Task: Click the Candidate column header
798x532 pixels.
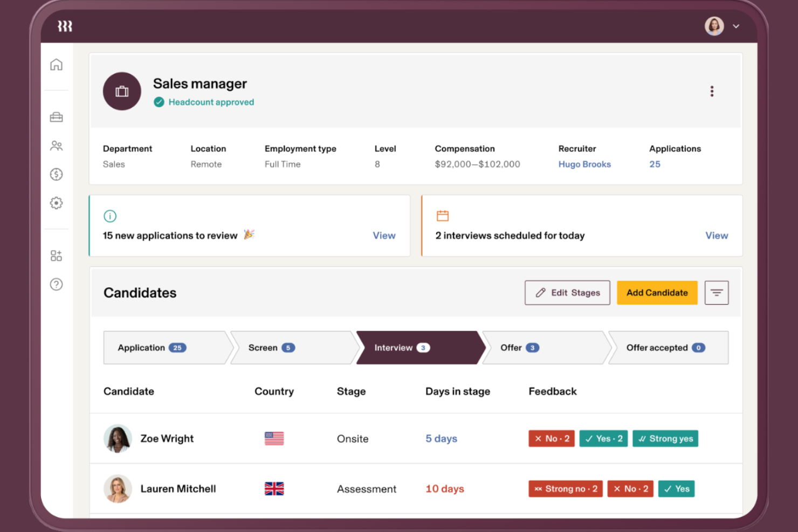Action: (129, 391)
